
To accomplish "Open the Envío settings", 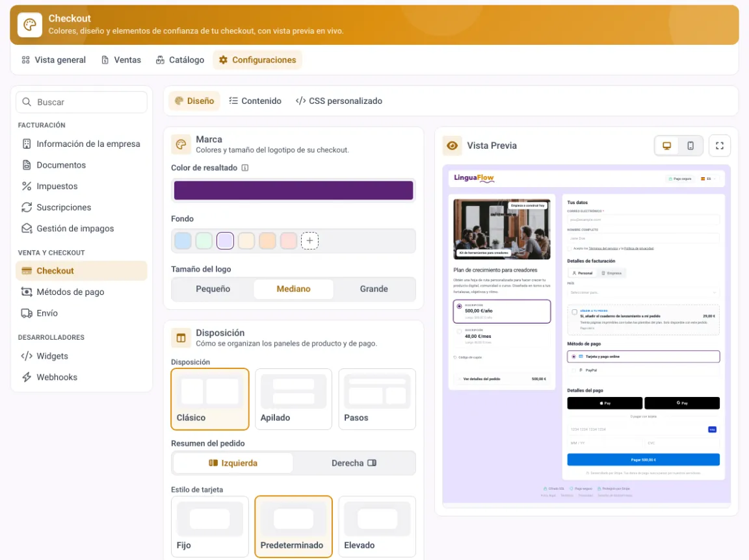I will [x=82, y=313].
